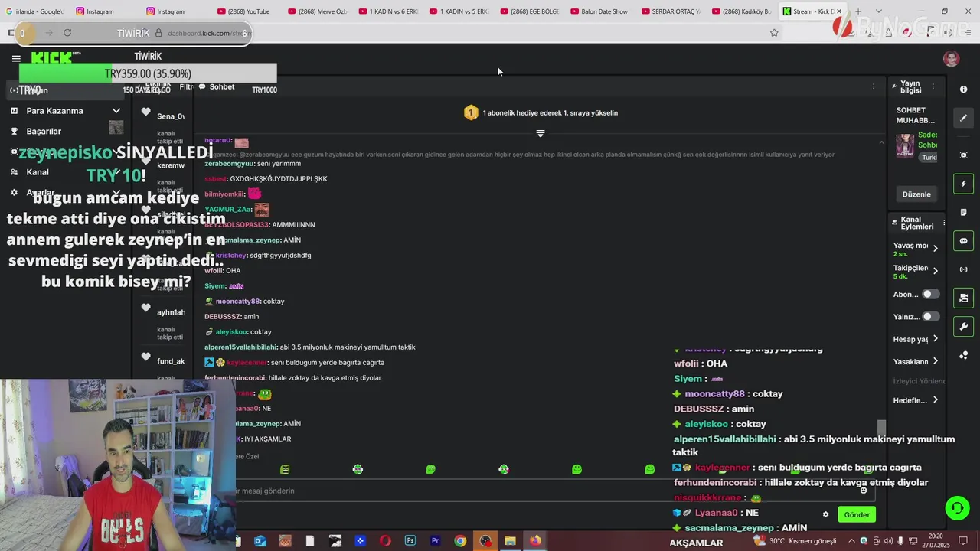Open Photoshop from the taskbar

pos(410,541)
